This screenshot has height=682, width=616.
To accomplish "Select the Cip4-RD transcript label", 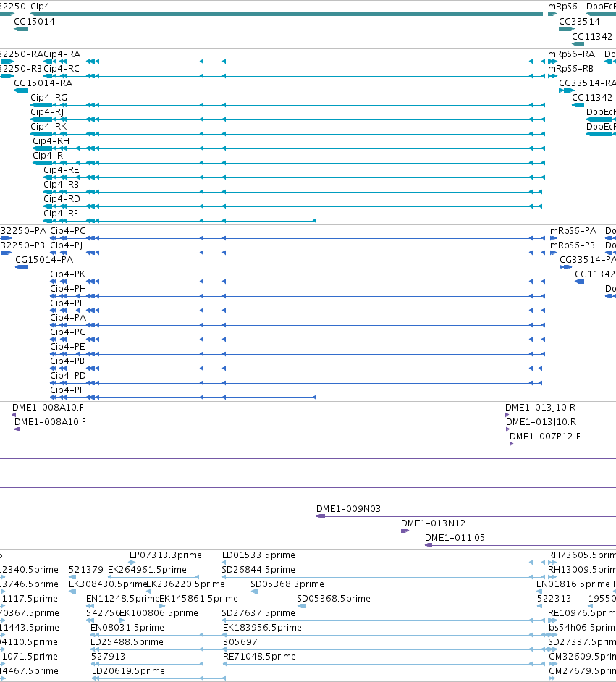I will [x=62, y=199].
